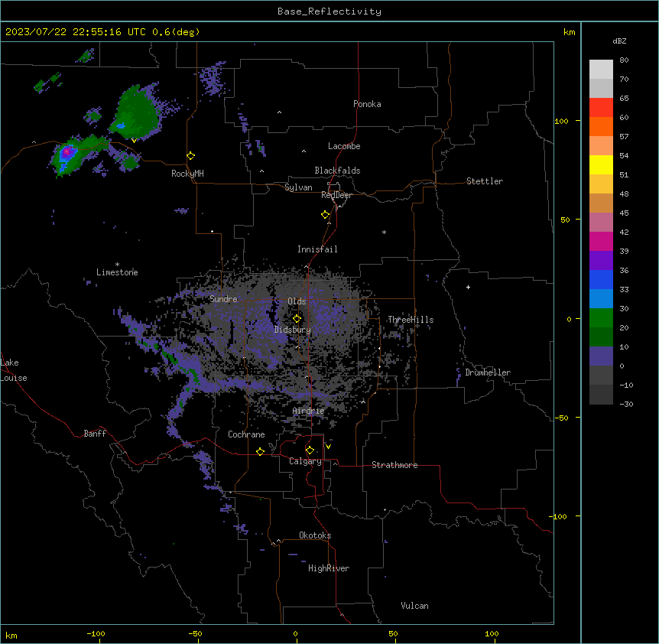Pick the dark orange 57–60 dBZ swatch
659x644 pixels.
[x=601, y=126]
